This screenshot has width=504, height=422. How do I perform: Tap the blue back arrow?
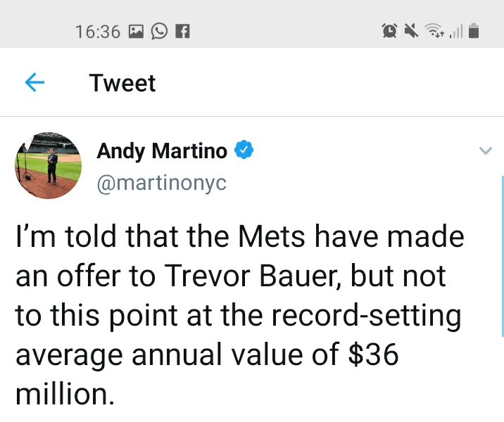coord(35,84)
